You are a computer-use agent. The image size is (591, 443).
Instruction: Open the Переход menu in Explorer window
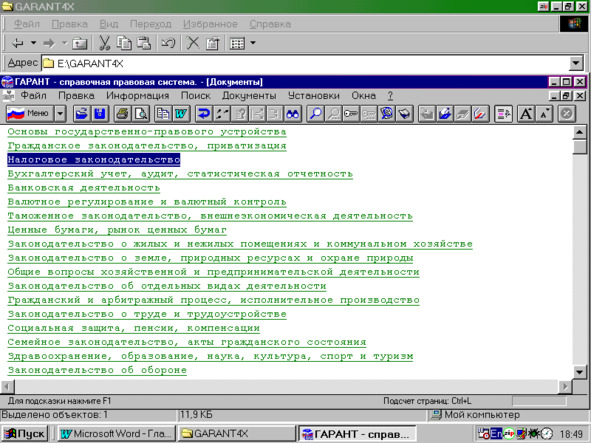[x=150, y=24]
